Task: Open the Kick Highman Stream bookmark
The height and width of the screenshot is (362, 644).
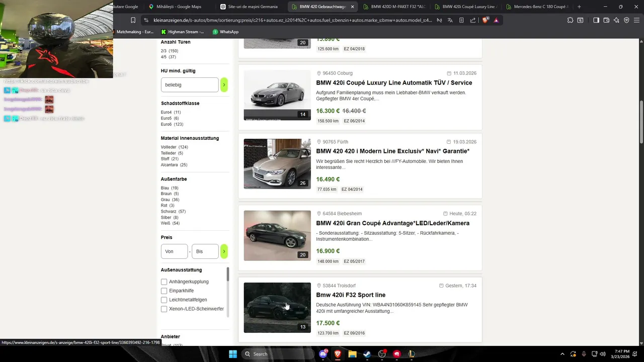Action: coord(182,32)
